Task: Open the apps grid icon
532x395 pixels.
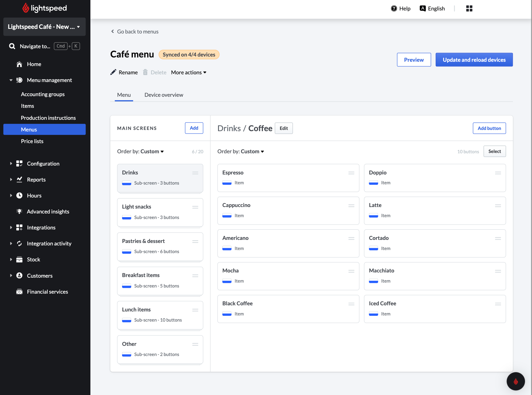Action: pos(469,9)
